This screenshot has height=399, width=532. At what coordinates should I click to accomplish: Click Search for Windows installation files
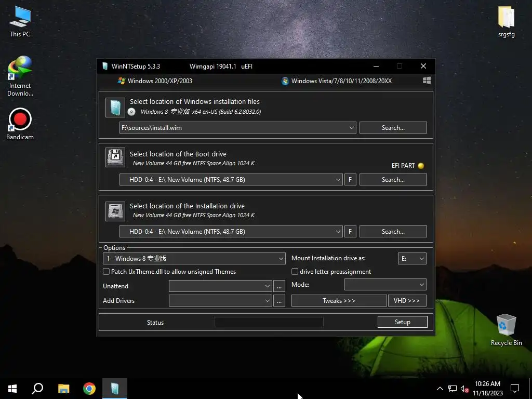[393, 128]
